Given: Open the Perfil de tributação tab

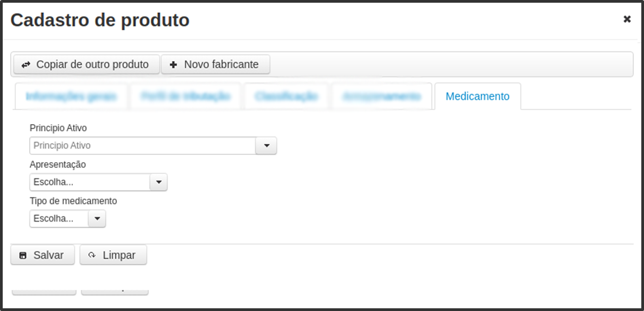Looking at the screenshot, I should coord(185,96).
